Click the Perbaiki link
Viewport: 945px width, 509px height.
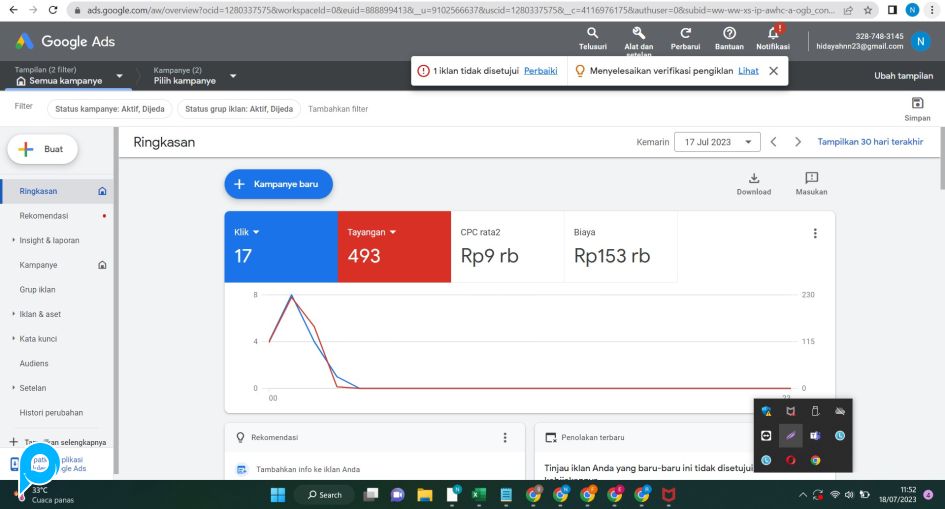point(540,71)
